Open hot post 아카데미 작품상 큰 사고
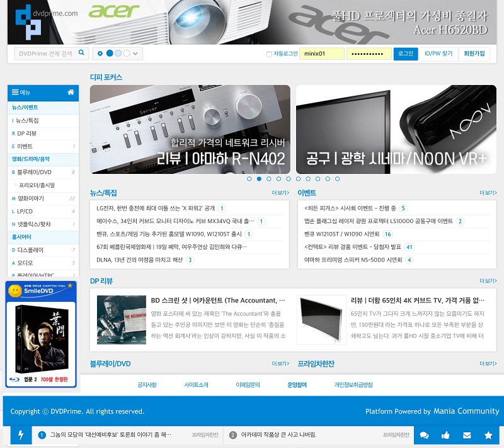 tap(278, 435)
